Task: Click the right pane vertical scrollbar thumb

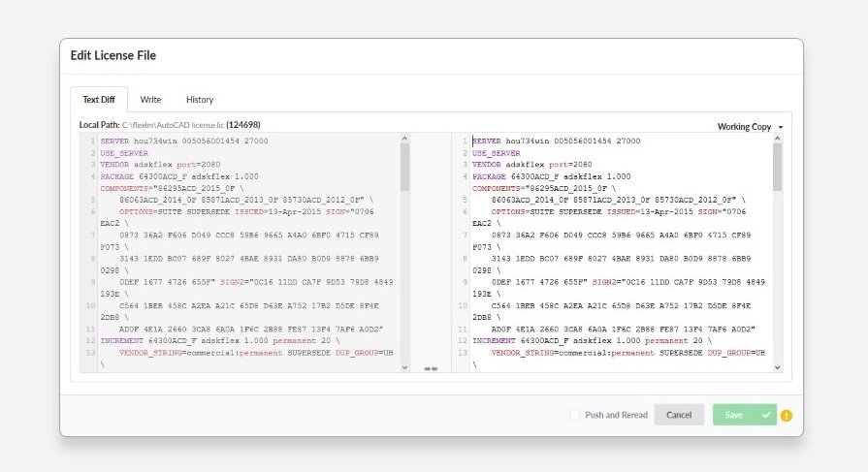Action: pos(777,167)
